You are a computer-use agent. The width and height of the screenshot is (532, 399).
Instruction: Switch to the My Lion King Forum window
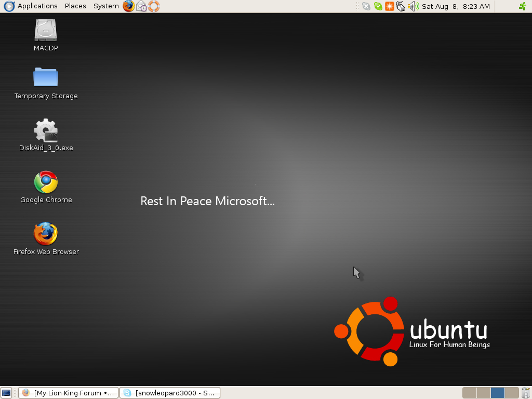[x=69, y=393]
